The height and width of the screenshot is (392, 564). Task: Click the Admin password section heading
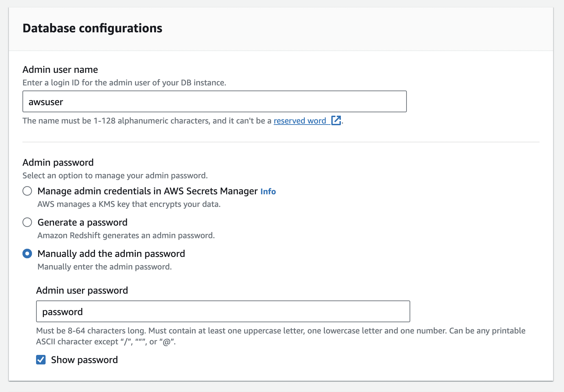click(x=58, y=162)
